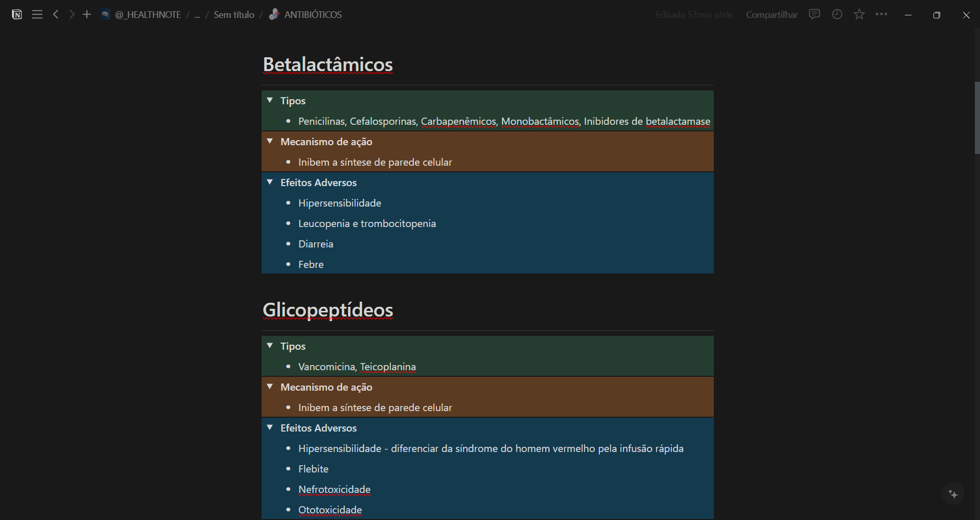Open the Notion AI sparkle button
Viewport: 980px width, 520px height.
pos(953,494)
